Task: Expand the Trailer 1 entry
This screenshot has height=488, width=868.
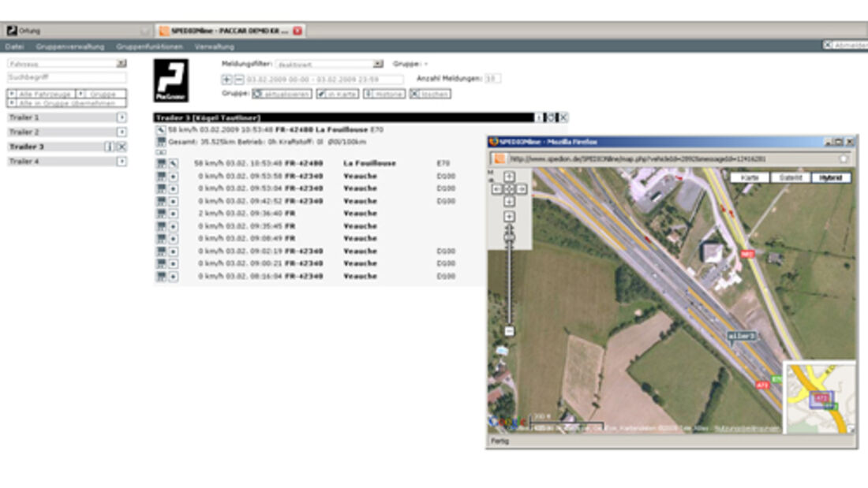Action: (x=122, y=117)
